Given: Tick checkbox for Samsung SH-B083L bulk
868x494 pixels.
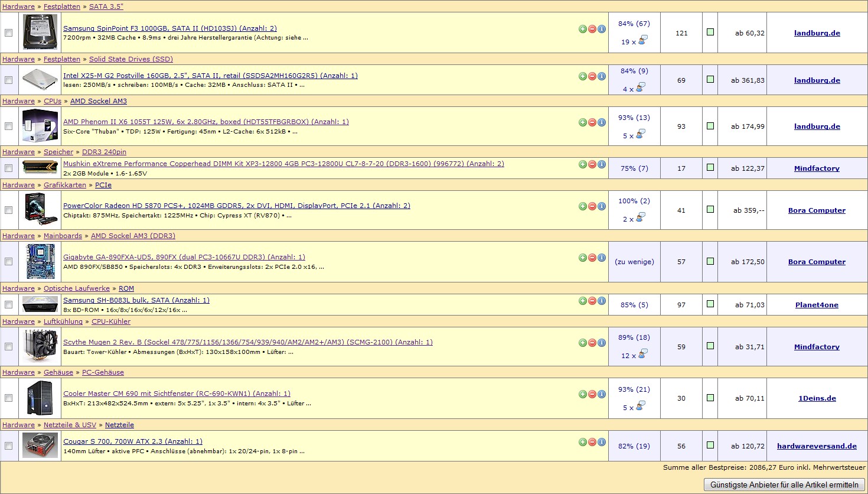Looking at the screenshot, I should tap(8, 305).
